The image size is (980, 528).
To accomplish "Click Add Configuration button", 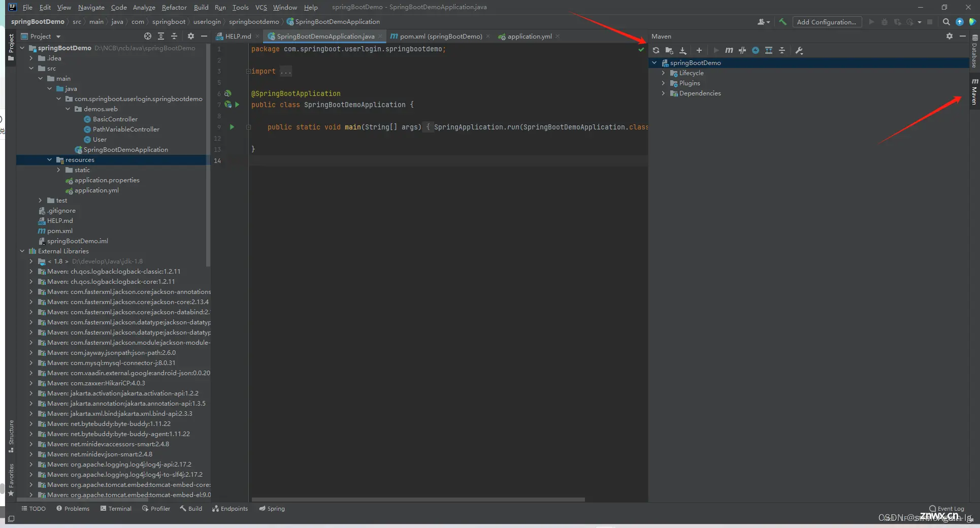I will coord(827,22).
